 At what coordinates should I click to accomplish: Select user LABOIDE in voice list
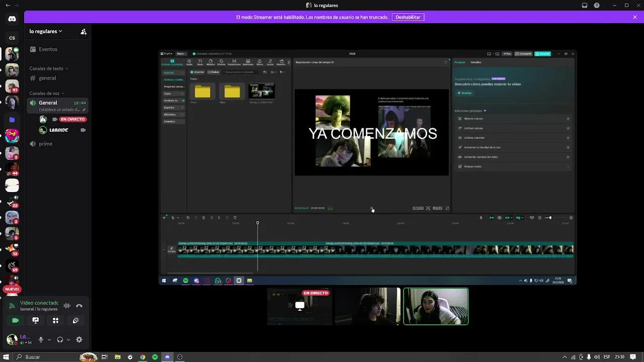[62, 130]
